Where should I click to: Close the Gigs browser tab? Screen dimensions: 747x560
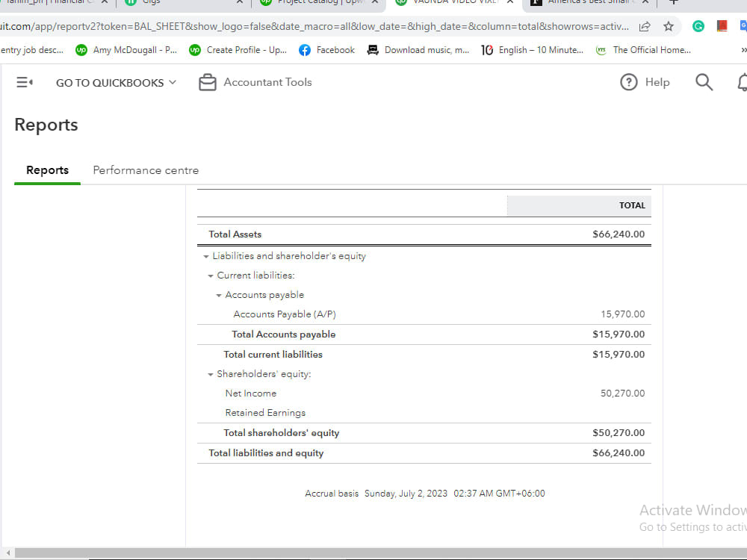[240, 2]
